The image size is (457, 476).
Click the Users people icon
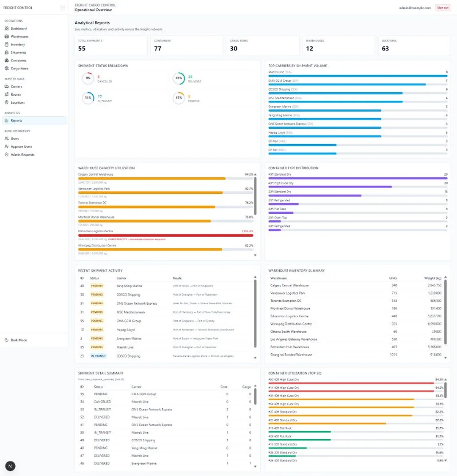(7, 138)
